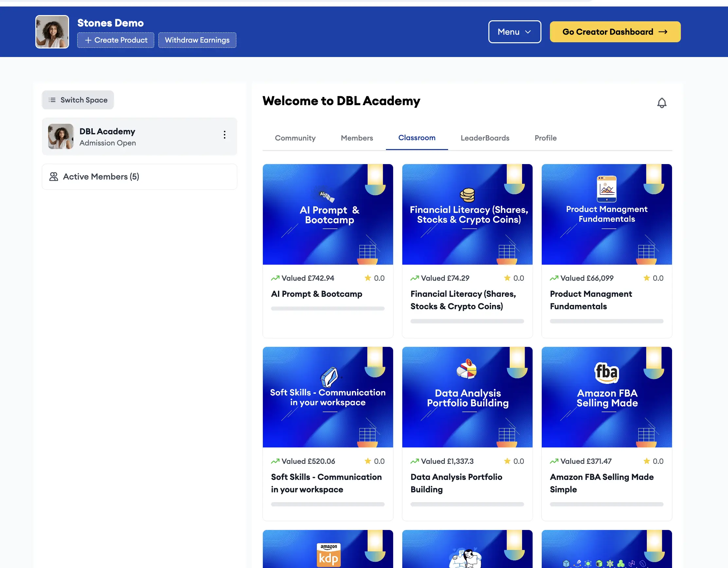Click the notification bell icon
Screen dimensions: 728x568
click(x=661, y=103)
